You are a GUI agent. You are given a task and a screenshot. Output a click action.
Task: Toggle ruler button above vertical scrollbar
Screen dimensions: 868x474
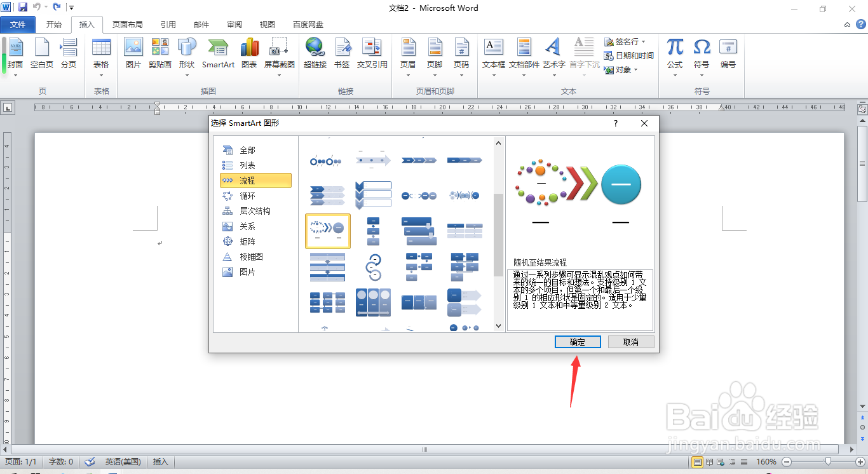pos(862,109)
